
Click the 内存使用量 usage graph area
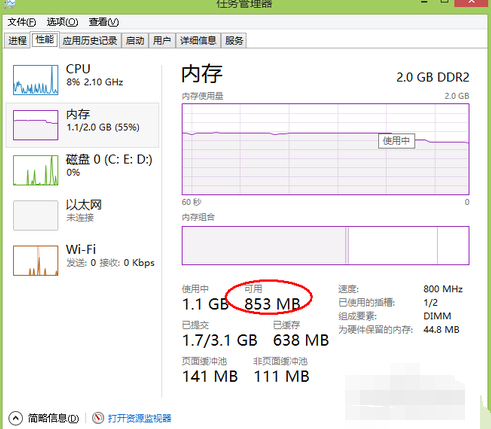pyautogui.click(x=326, y=149)
